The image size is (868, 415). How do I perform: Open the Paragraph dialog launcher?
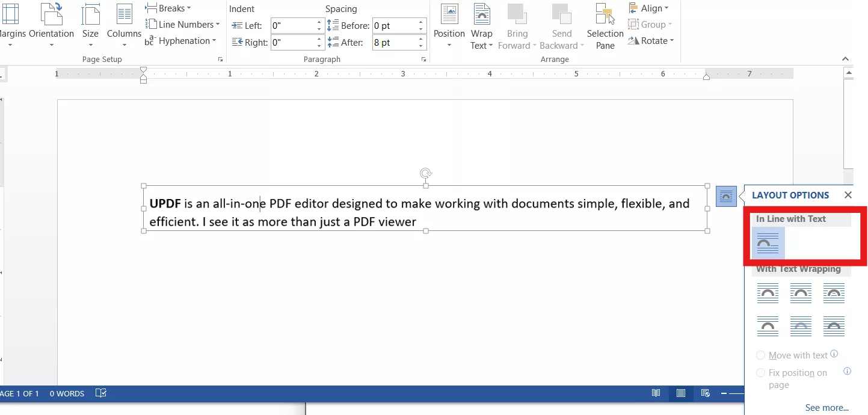423,59
